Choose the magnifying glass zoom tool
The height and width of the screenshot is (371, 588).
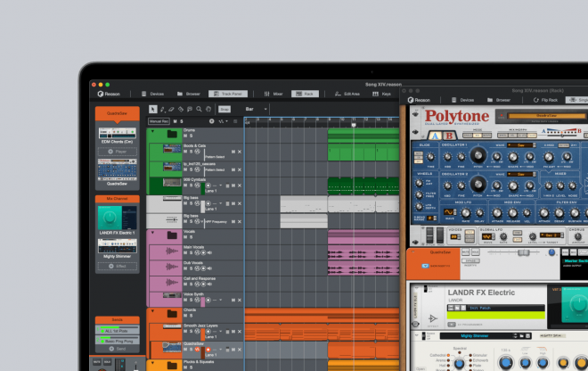(199, 109)
